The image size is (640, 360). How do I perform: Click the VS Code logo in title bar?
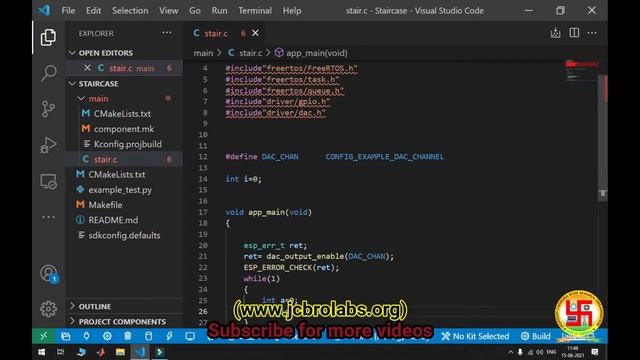tap(44, 10)
